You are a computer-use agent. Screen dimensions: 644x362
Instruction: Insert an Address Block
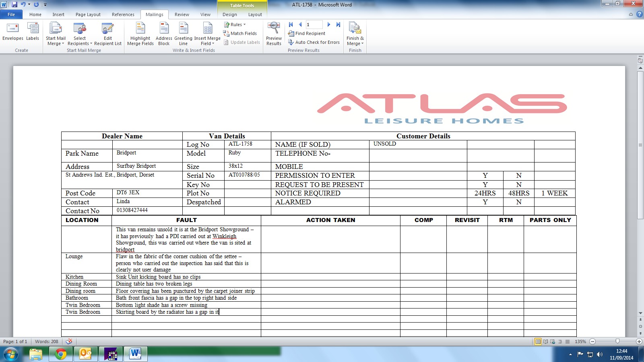(164, 34)
